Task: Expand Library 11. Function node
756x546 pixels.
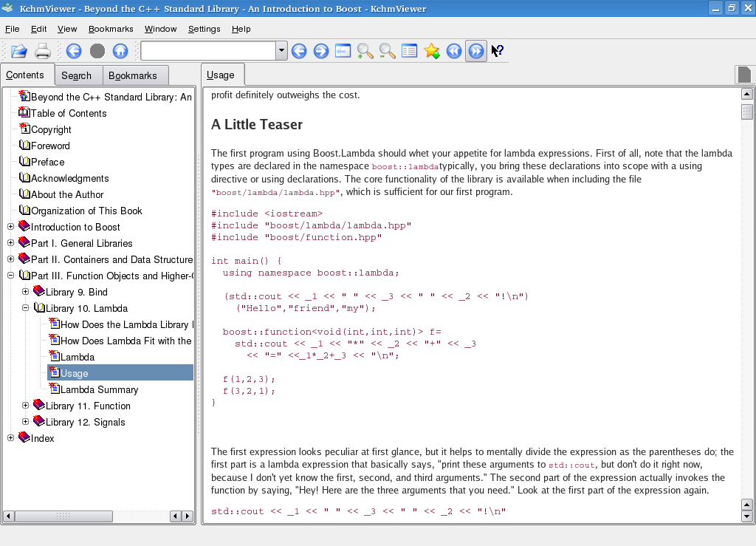Action: pyautogui.click(x=26, y=406)
